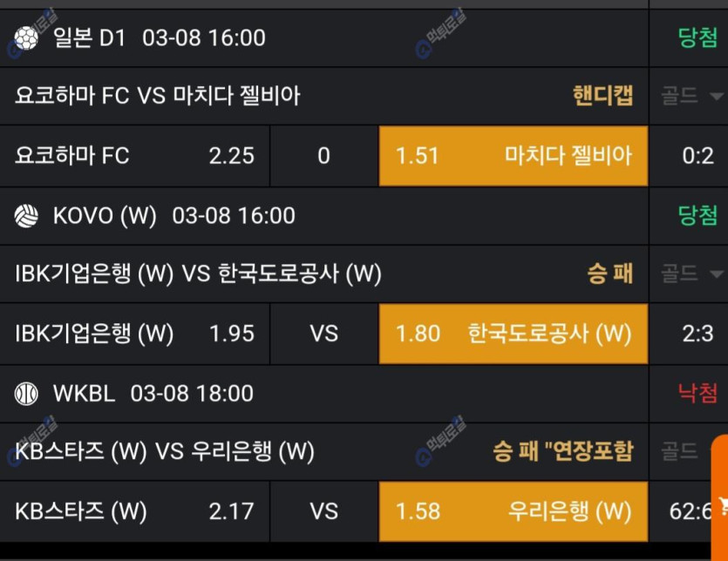
Task: Click the basketball icon beside WKBL
Action: (26, 394)
